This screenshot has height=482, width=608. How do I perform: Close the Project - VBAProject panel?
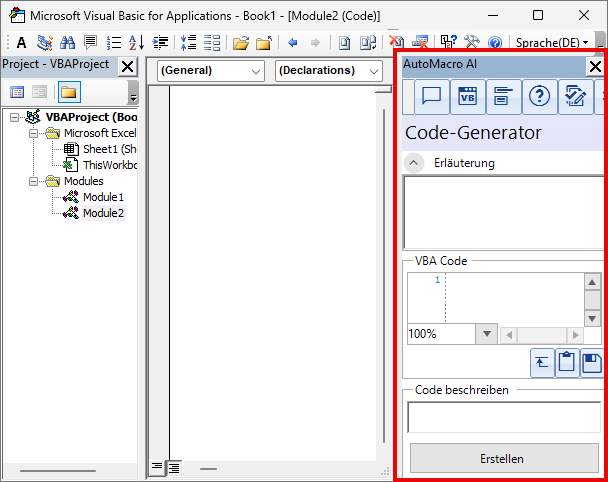click(127, 67)
